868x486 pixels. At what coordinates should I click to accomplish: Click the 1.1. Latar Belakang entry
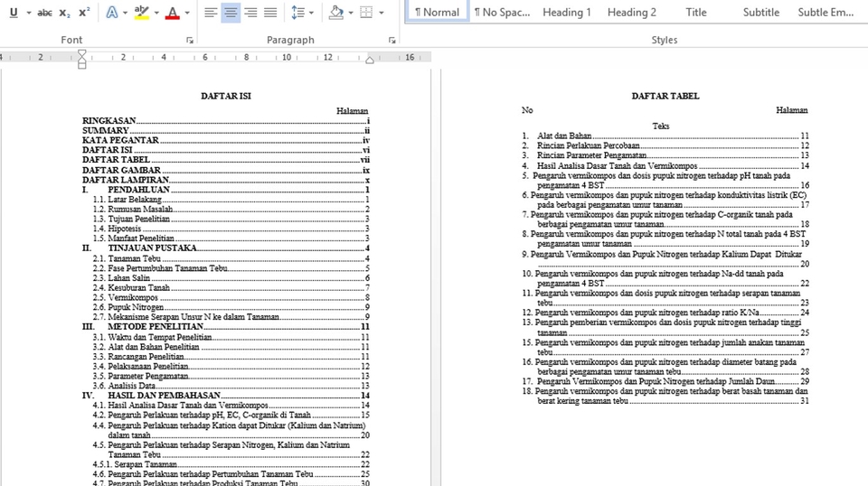[x=231, y=200]
